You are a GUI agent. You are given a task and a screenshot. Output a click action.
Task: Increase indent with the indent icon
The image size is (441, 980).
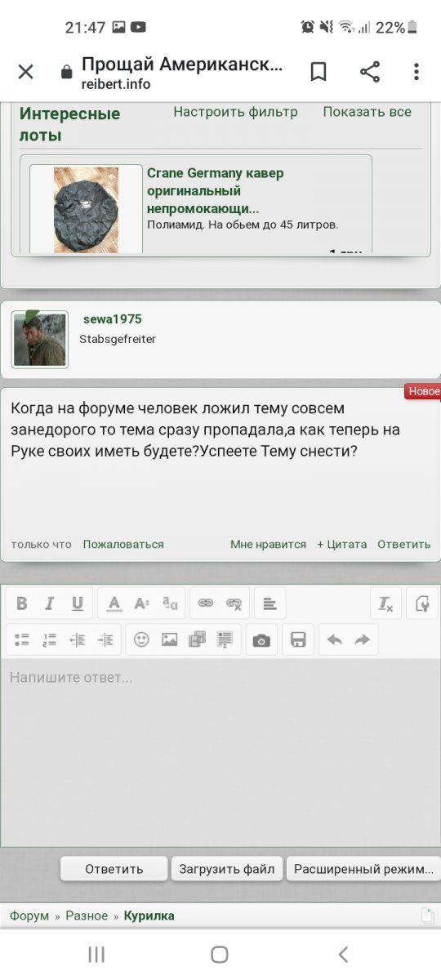click(105, 640)
